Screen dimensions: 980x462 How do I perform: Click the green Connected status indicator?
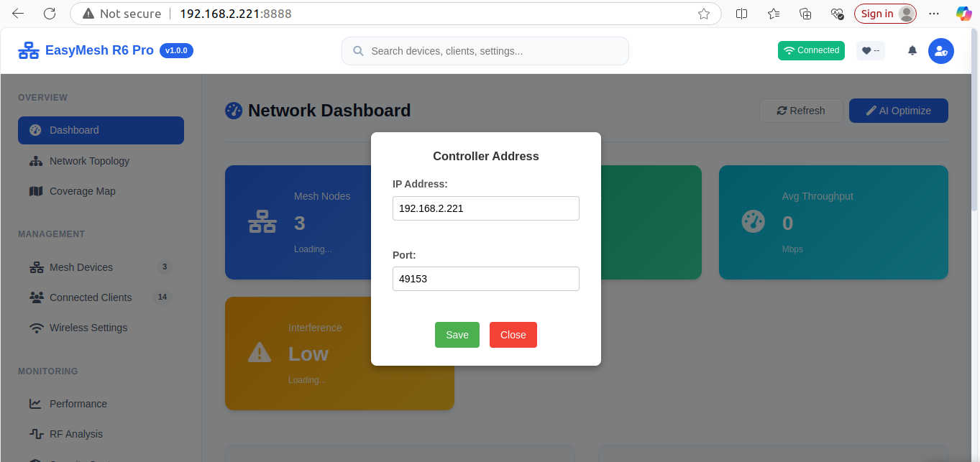[811, 50]
